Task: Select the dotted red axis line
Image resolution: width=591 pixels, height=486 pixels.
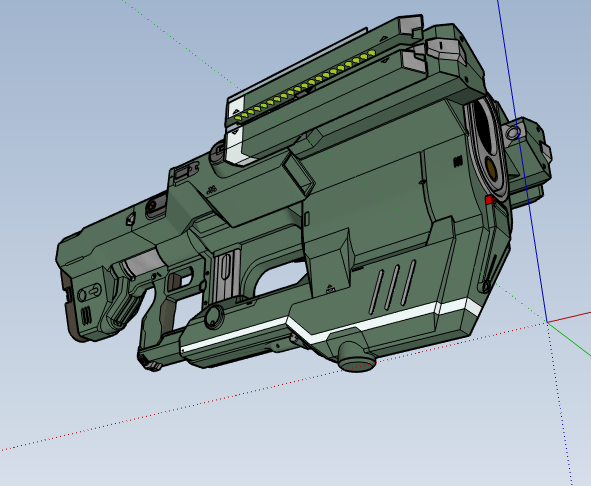Action: pos(273,386)
